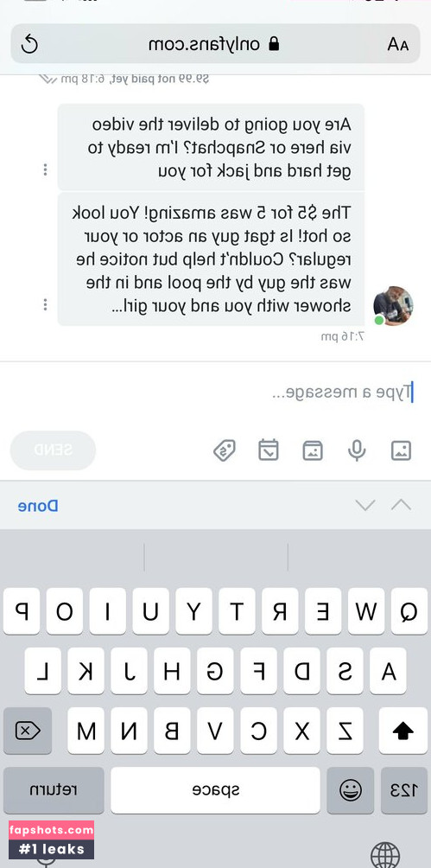Tap Done above the keyboard
The width and height of the screenshot is (431, 868).
click(38, 506)
